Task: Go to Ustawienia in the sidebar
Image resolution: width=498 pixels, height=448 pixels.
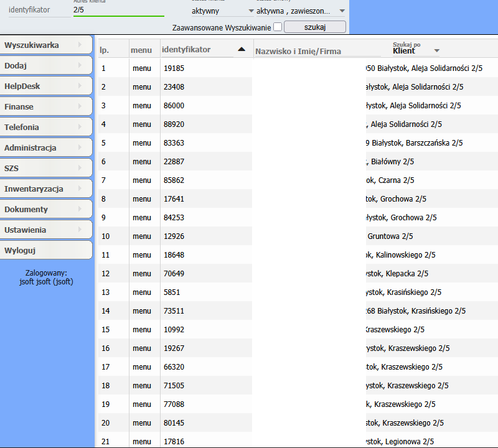Action: pyautogui.click(x=46, y=230)
